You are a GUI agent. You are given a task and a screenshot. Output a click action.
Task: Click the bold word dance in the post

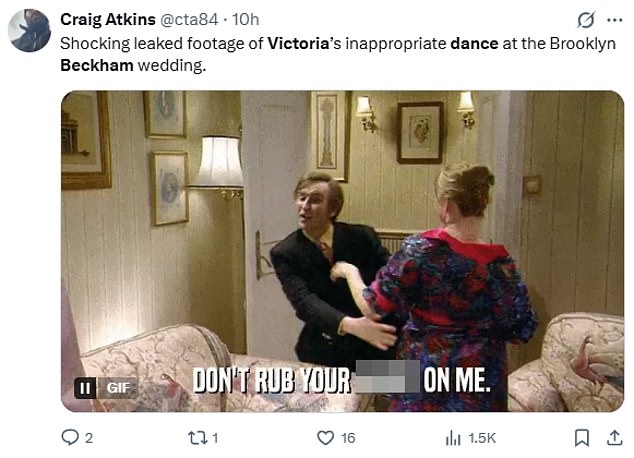click(x=471, y=45)
